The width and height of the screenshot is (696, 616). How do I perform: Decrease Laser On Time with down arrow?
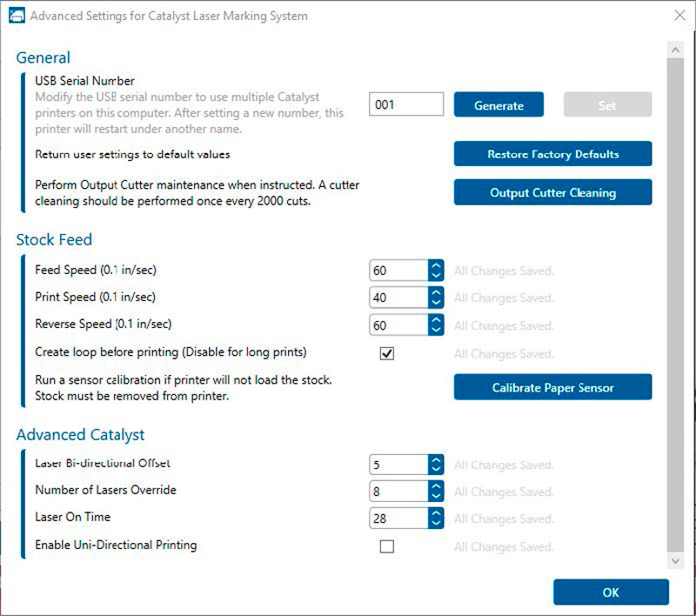point(436,523)
